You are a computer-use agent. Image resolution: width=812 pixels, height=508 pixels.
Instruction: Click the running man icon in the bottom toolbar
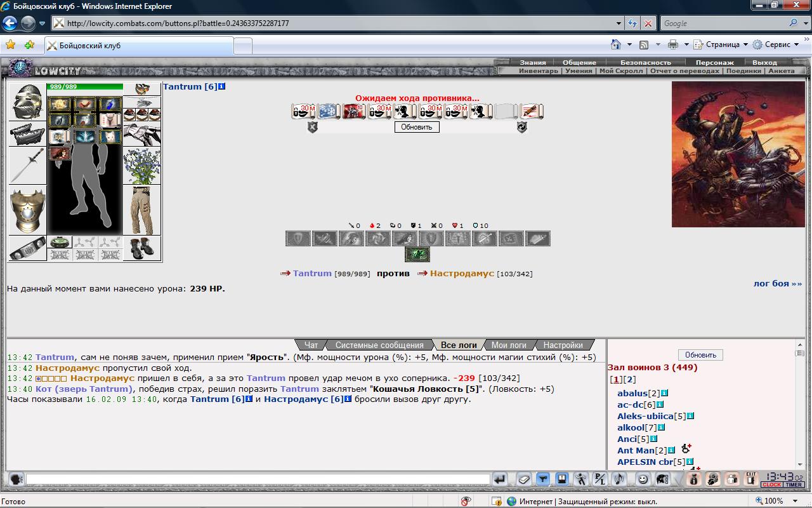580,479
